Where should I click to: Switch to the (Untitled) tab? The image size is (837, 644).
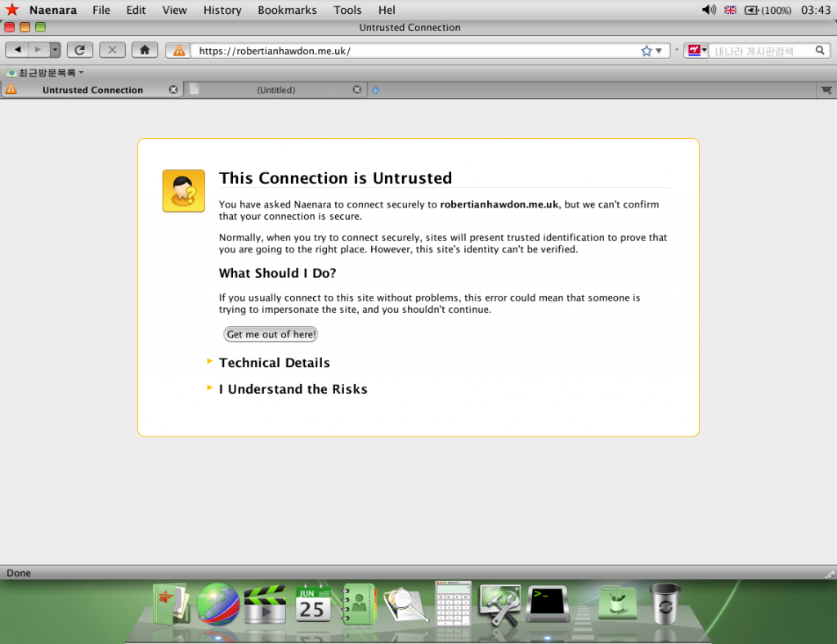coord(275,90)
